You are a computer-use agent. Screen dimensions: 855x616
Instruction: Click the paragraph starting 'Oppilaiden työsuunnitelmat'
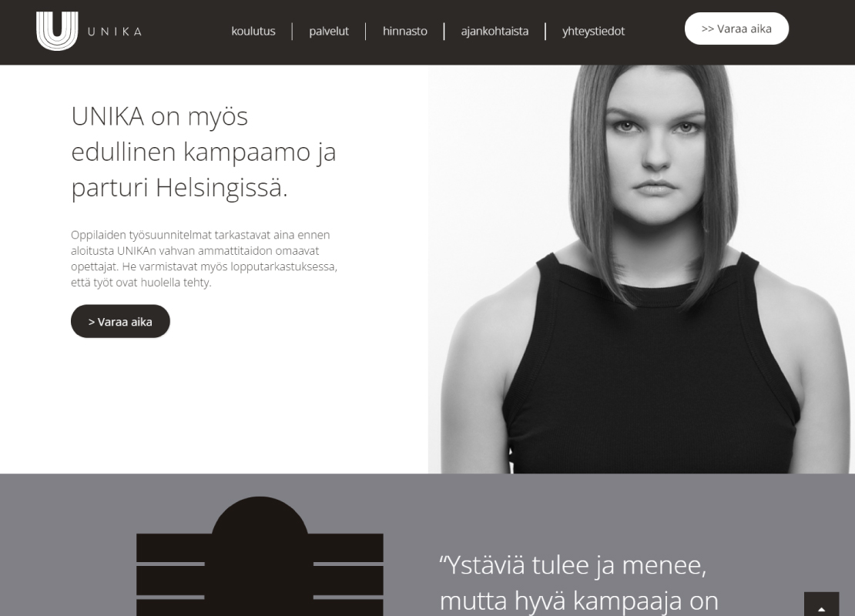[x=204, y=259]
